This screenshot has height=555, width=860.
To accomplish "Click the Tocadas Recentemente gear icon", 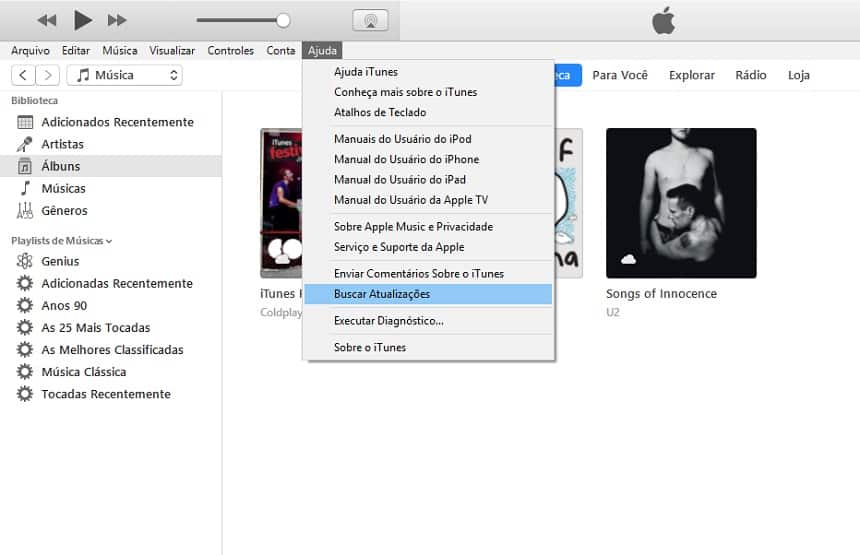I will (25, 394).
